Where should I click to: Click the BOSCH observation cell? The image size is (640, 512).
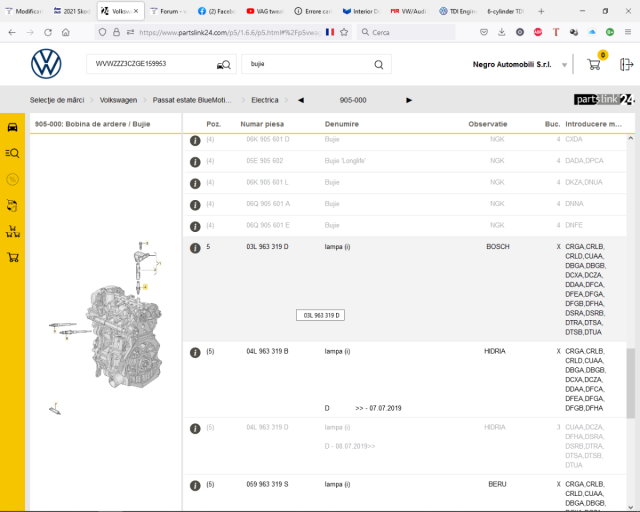pos(498,247)
